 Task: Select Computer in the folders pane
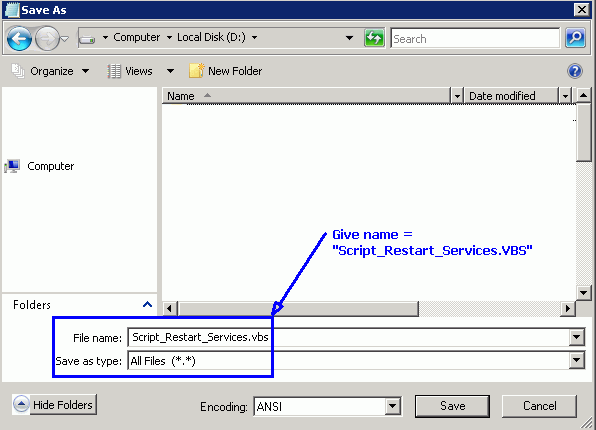tap(40, 166)
